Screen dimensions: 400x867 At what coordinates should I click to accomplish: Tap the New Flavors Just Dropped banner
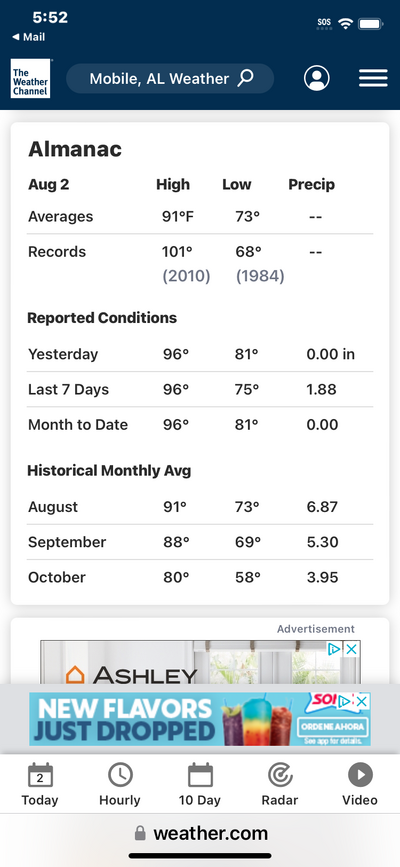[x=200, y=719]
